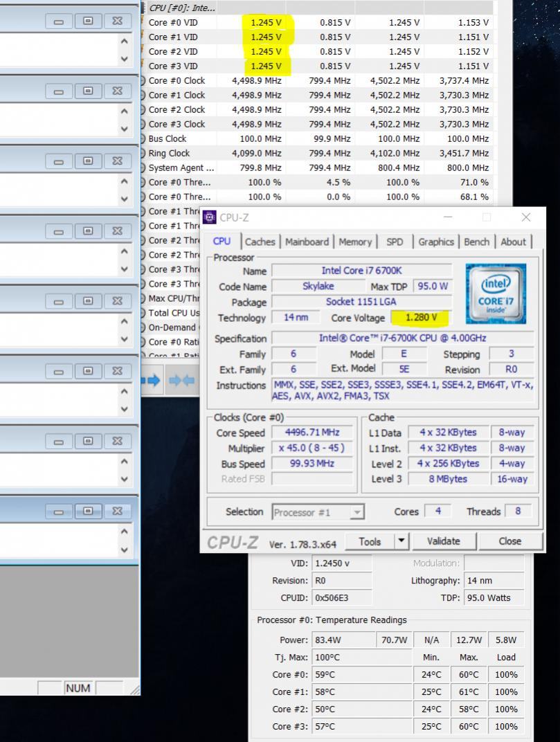Select the Core #0 VID sensor row label
This screenshot has width=560, height=742.
pos(173,22)
